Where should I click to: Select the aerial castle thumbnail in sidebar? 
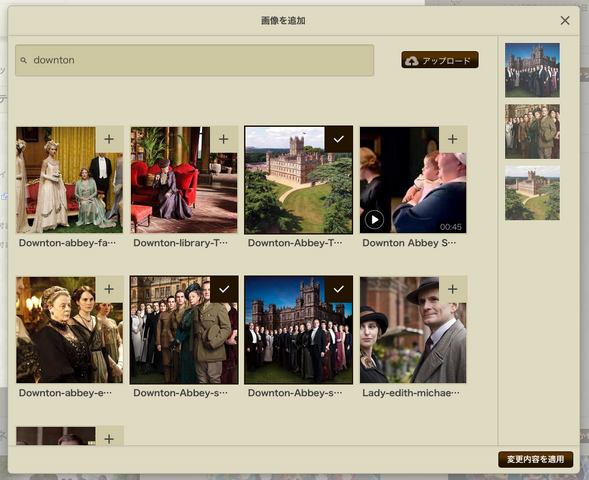(x=532, y=193)
